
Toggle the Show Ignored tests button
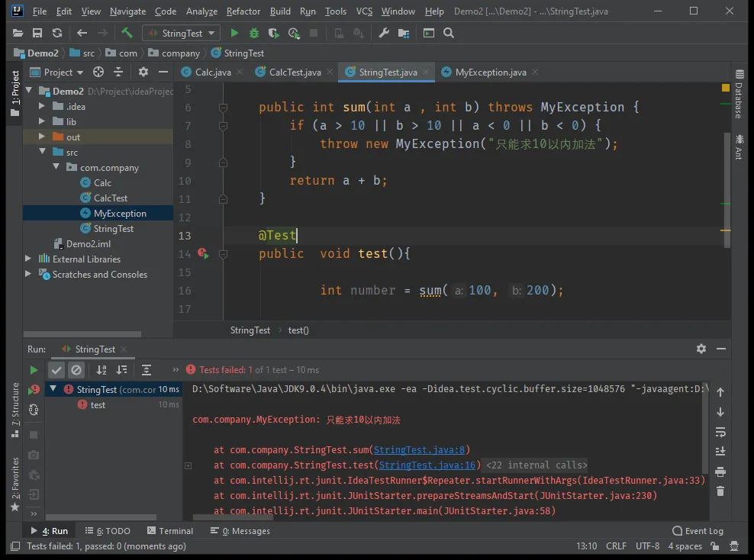click(76, 370)
